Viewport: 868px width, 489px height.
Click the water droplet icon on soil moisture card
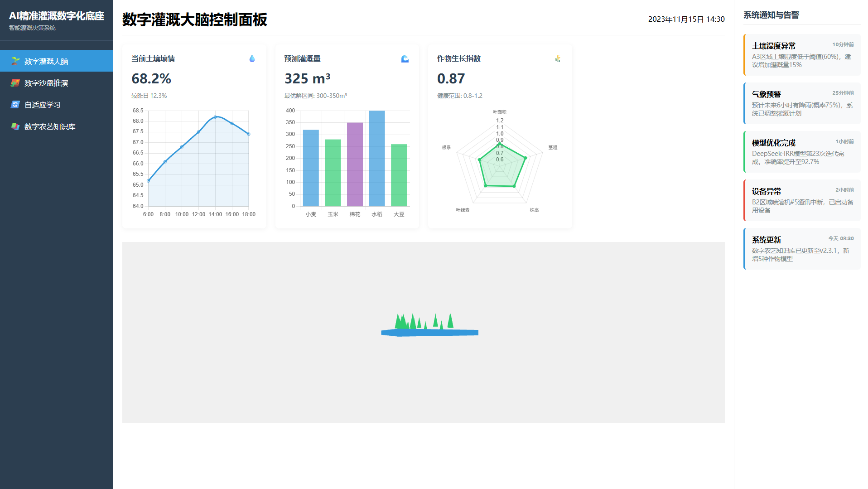pyautogui.click(x=252, y=58)
